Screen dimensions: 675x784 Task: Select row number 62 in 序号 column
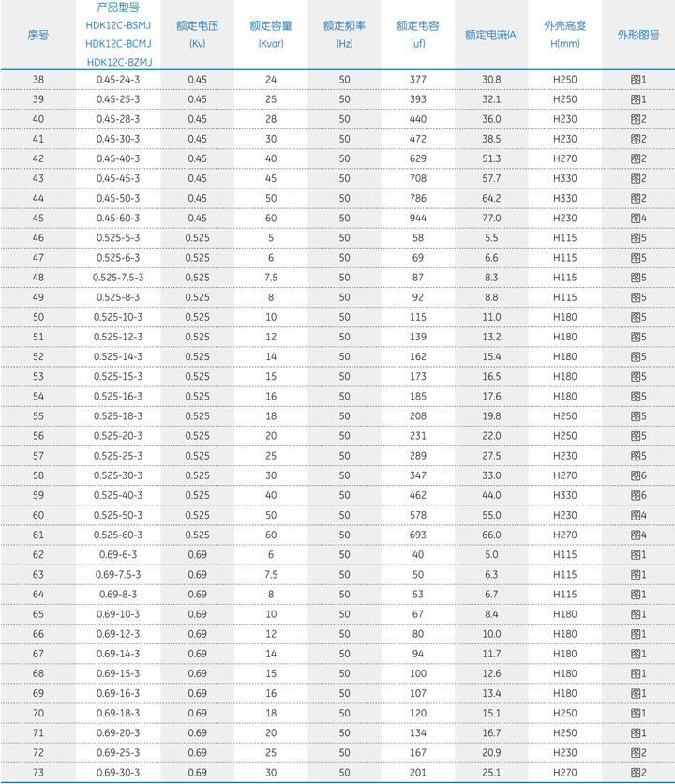[37, 555]
